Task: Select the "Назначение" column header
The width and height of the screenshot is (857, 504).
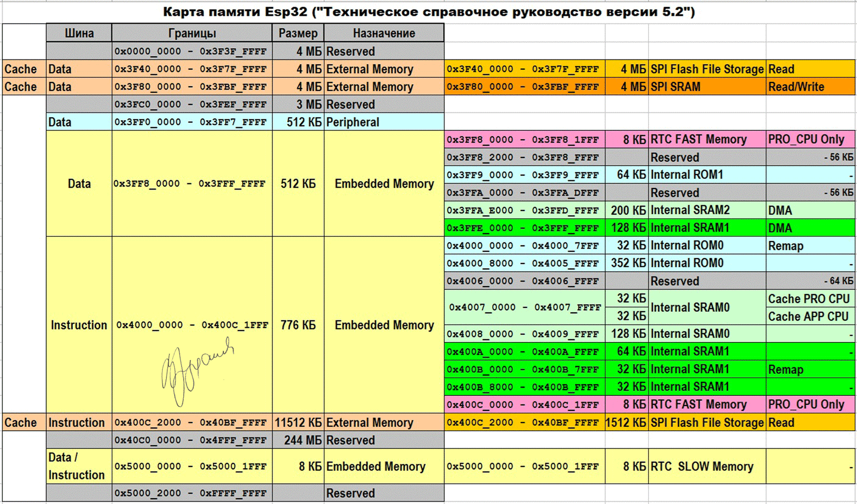Action: click(384, 33)
